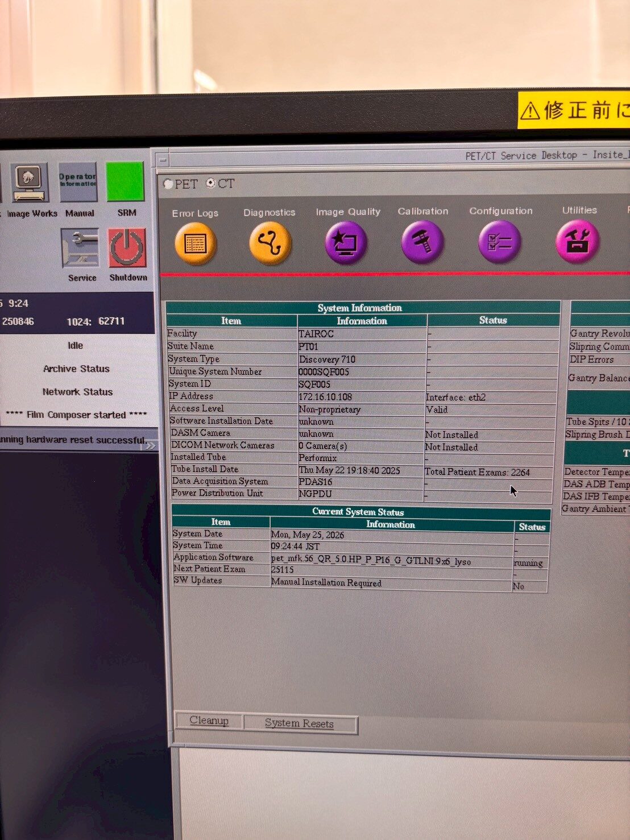Click the Tube Install Date value
This screenshot has width=630, height=840.
[349, 470]
